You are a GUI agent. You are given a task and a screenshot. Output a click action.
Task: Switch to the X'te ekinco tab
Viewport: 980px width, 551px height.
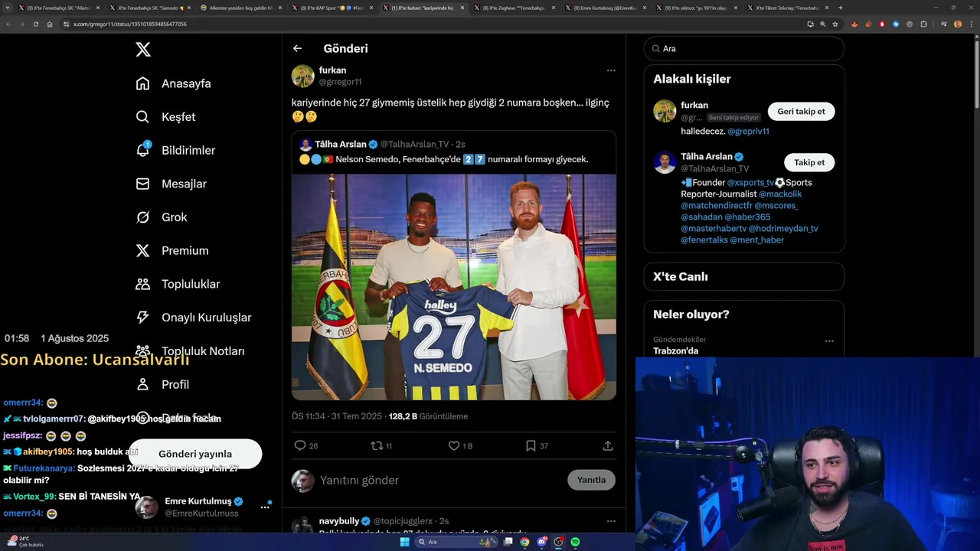(x=695, y=8)
